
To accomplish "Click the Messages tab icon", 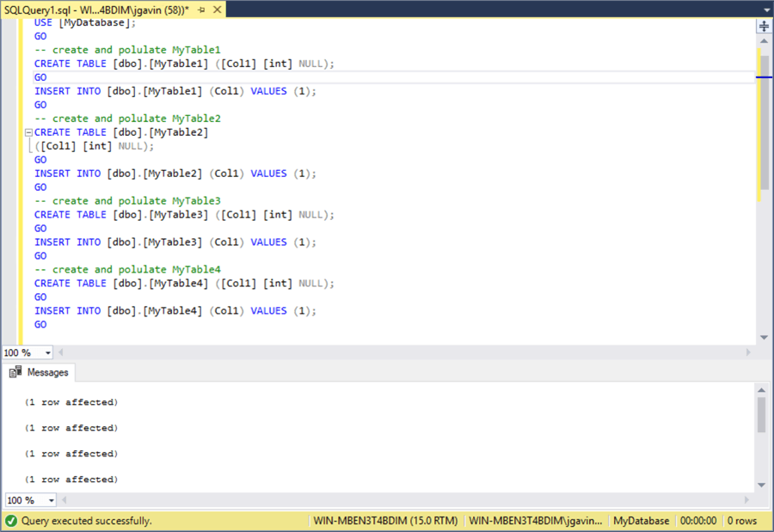I will click(x=15, y=371).
